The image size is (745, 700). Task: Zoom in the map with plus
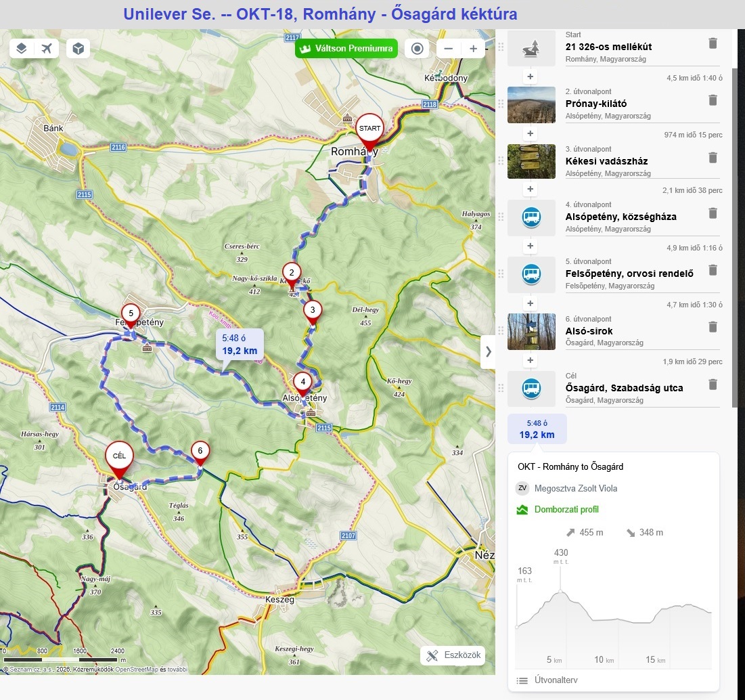pyautogui.click(x=473, y=49)
